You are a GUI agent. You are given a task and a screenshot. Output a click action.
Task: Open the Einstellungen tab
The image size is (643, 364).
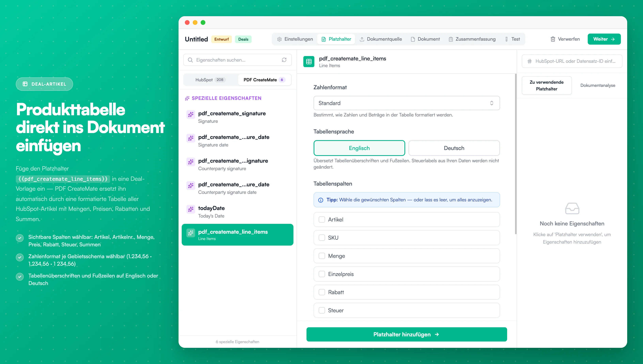click(x=295, y=39)
